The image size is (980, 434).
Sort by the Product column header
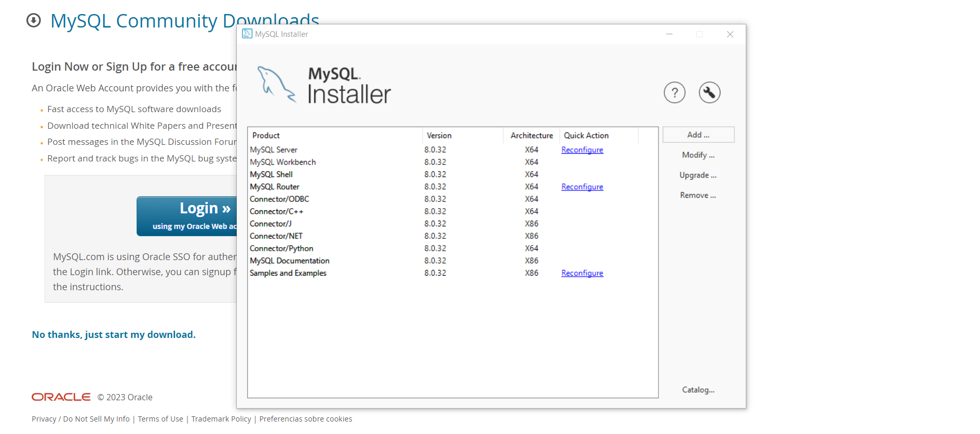[x=335, y=135]
